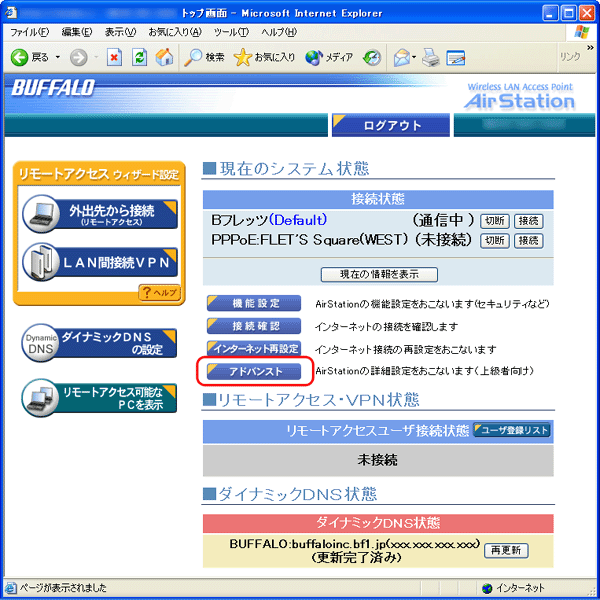Go to the Home page icon

pos(164,57)
